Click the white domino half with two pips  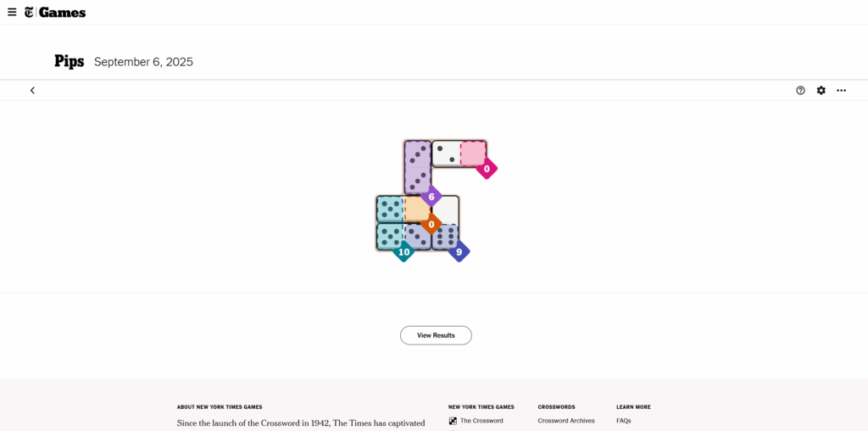pyautogui.click(x=446, y=154)
